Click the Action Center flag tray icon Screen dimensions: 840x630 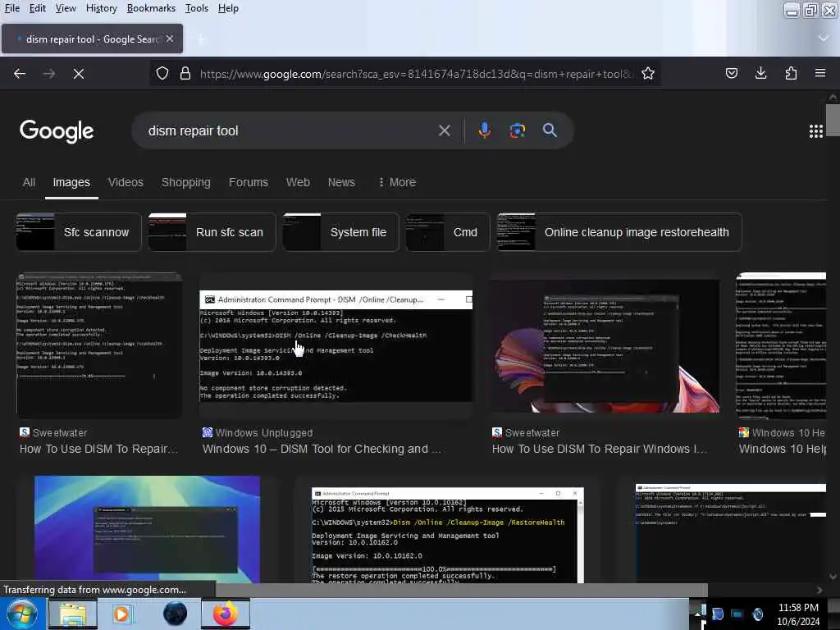717,614
